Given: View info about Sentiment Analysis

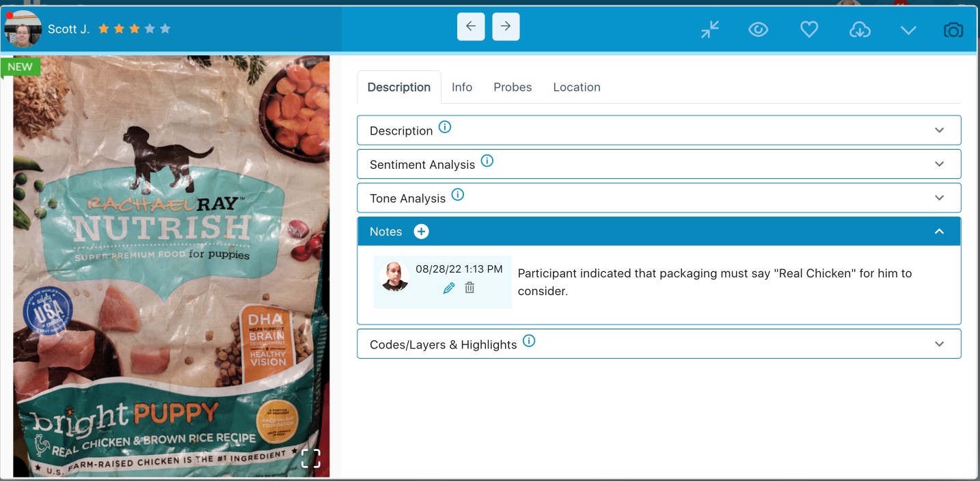Looking at the screenshot, I should coord(487,160).
